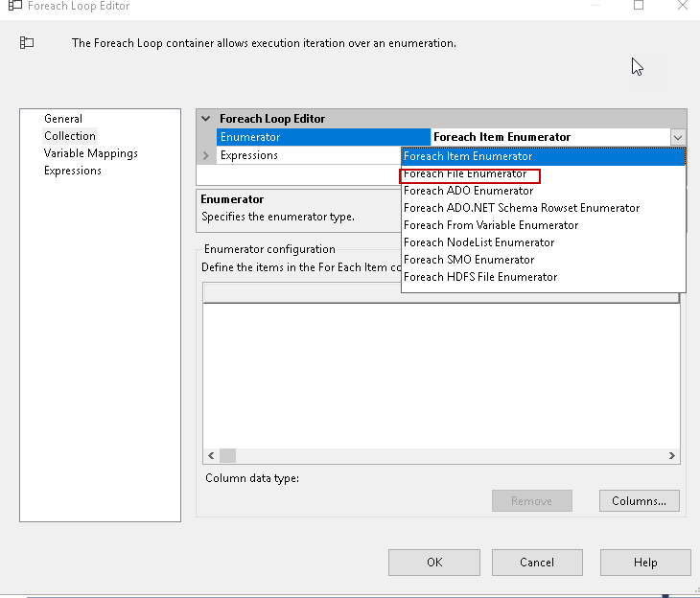Open the General page in left pane
Image resolution: width=700 pixels, height=598 pixels.
[63, 119]
